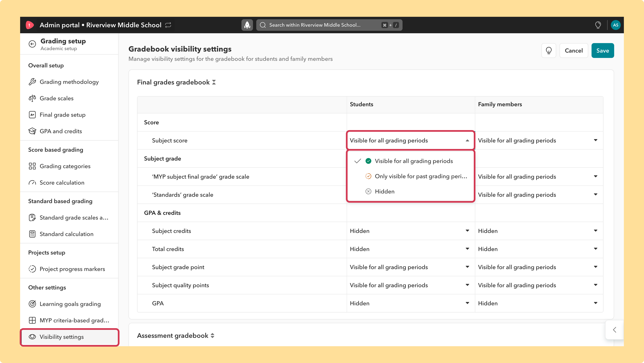Viewport: 644px width, 363px height.
Task: Click the gauge icon for Score calculation
Action: click(32, 183)
